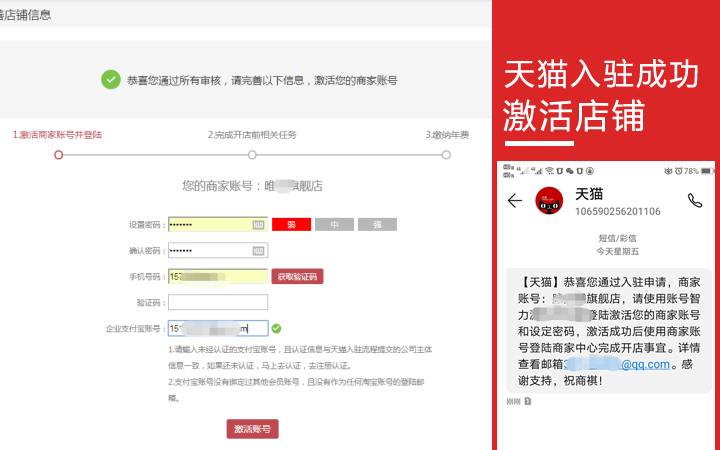This screenshot has width=720, height=450.
Task: Tap the 今天星期五 date label
Action: (x=617, y=251)
